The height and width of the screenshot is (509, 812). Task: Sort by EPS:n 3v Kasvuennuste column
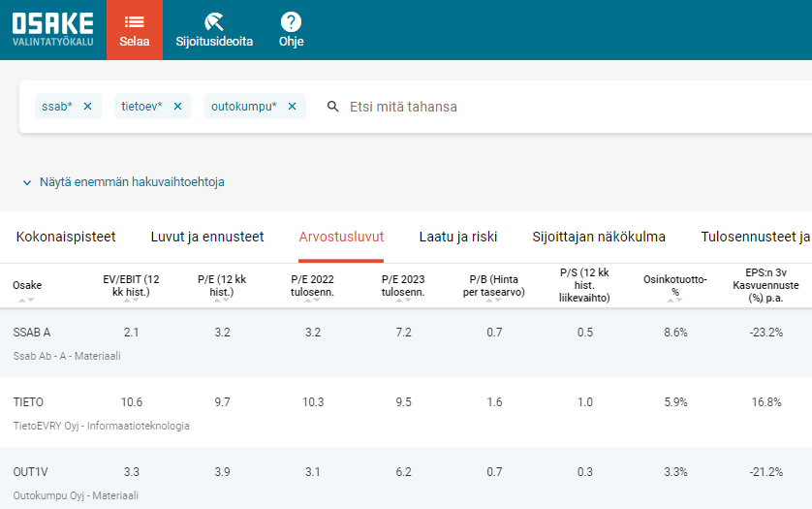pos(765,285)
